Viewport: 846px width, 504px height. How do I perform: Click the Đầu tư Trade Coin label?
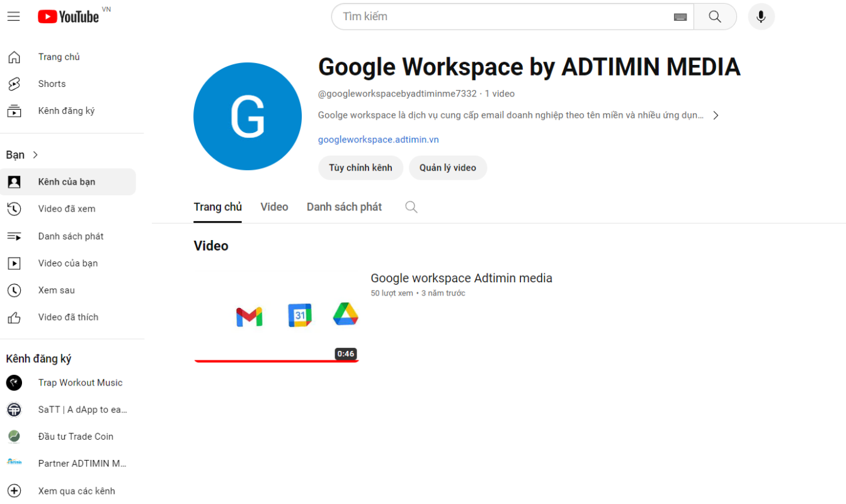(76, 437)
